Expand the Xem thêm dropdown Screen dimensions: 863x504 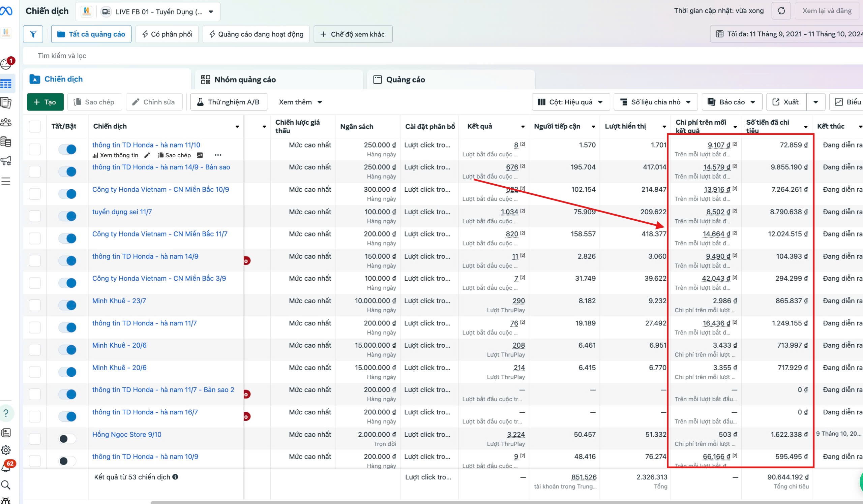[x=300, y=102]
